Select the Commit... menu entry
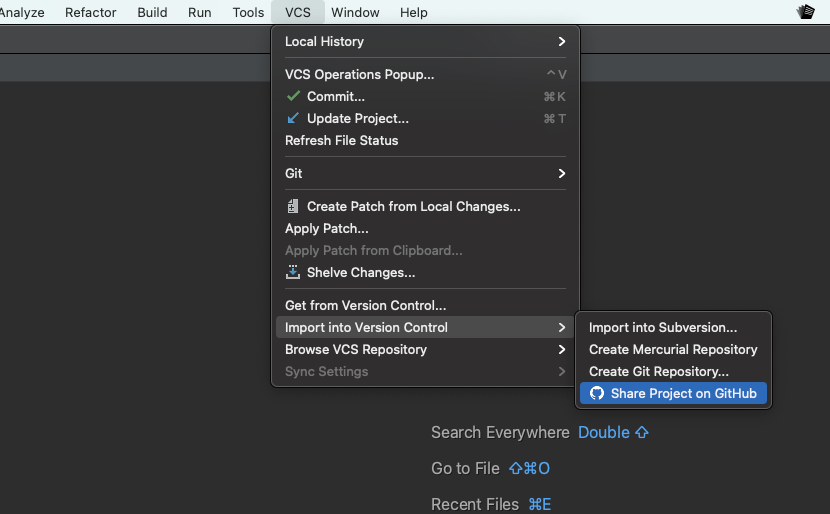This screenshot has height=514, width=830. point(425,96)
